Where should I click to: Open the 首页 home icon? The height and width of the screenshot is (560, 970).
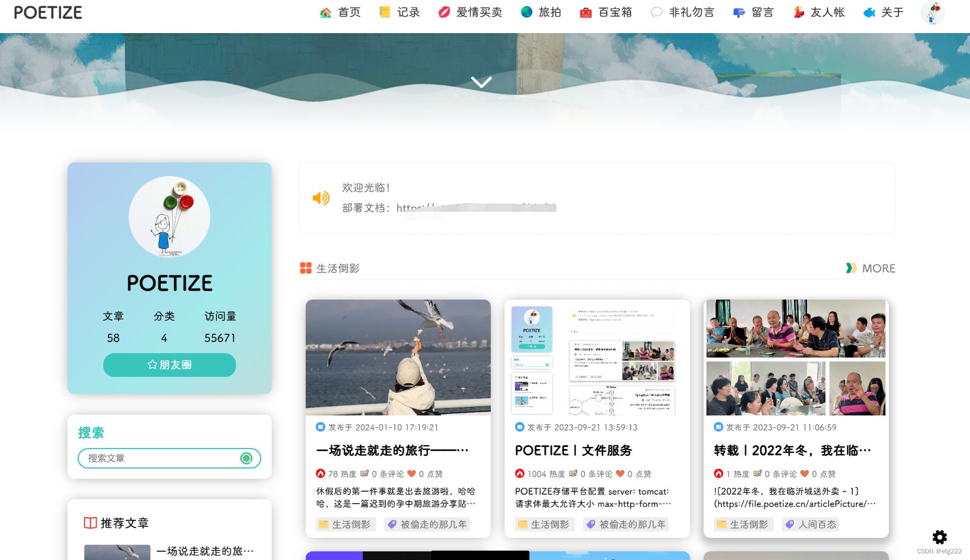(x=325, y=12)
